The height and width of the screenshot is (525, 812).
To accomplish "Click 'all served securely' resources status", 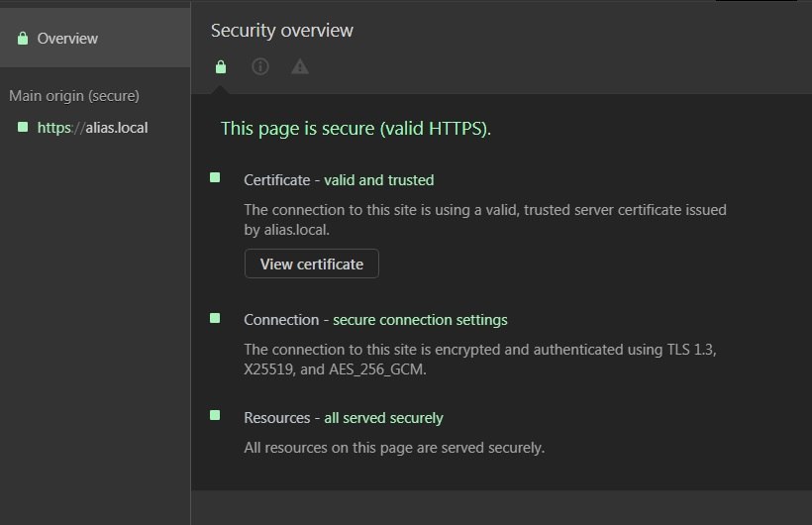I will point(384,418).
